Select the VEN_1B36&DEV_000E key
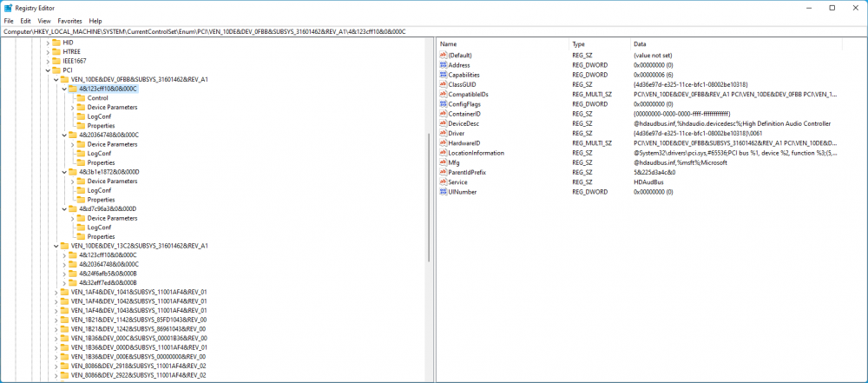The image size is (868, 383). pos(138,356)
